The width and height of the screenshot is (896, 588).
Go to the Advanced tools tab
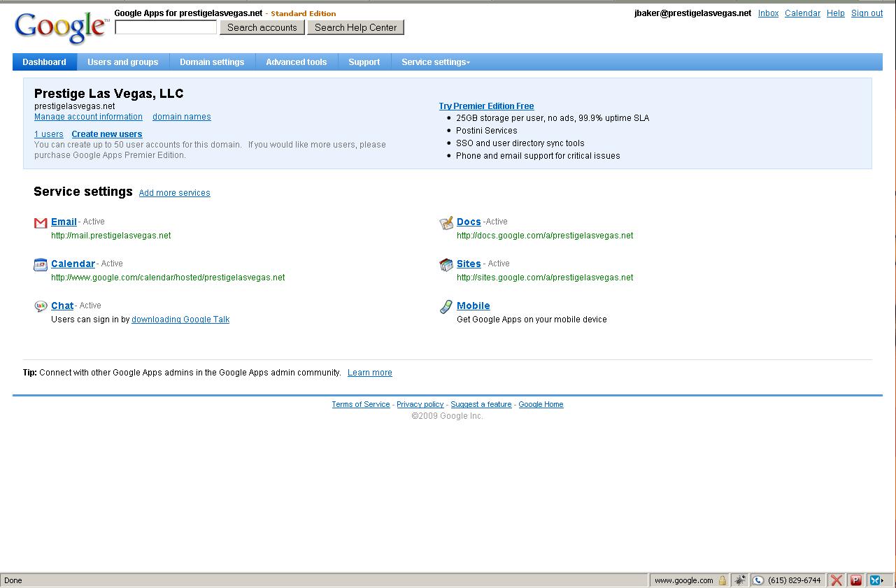click(296, 62)
